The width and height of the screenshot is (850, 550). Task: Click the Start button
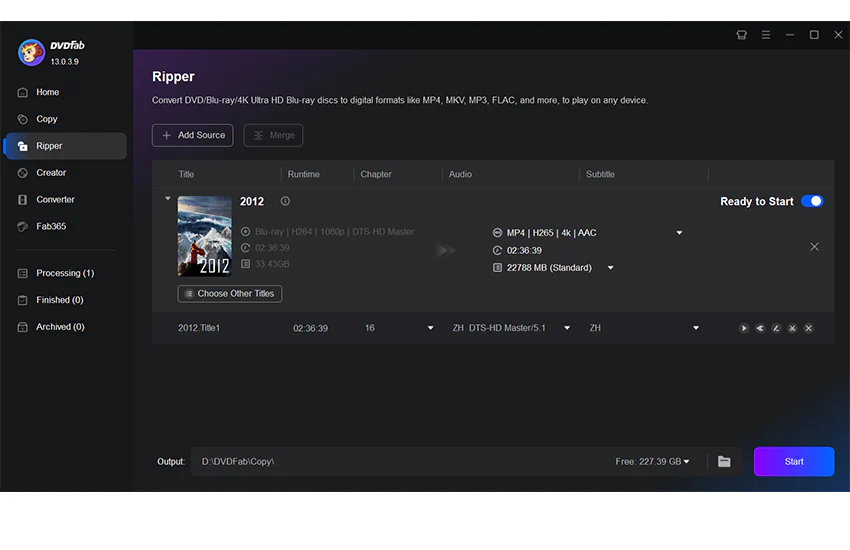(x=794, y=462)
